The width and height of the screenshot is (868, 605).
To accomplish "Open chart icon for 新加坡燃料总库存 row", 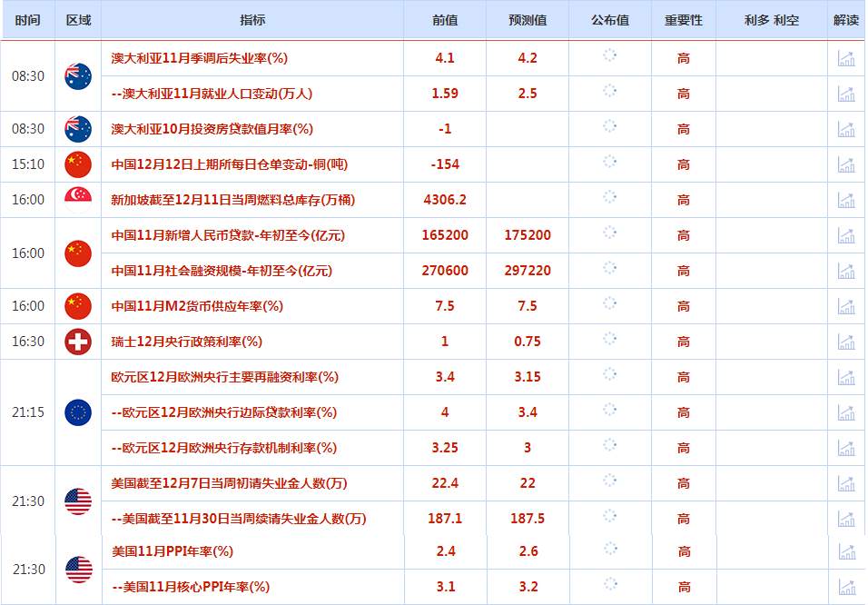I will pyautogui.click(x=846, y=200).
